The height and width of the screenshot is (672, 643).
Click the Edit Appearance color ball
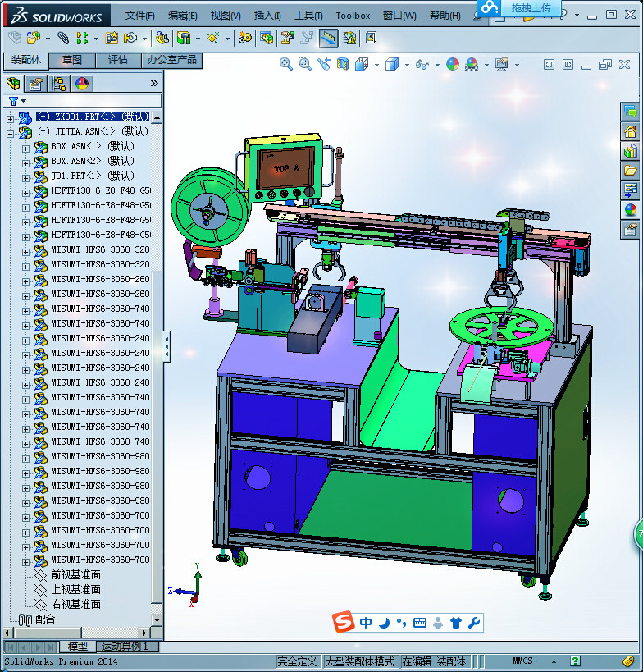pyautogui.click(x=453, y=65)
